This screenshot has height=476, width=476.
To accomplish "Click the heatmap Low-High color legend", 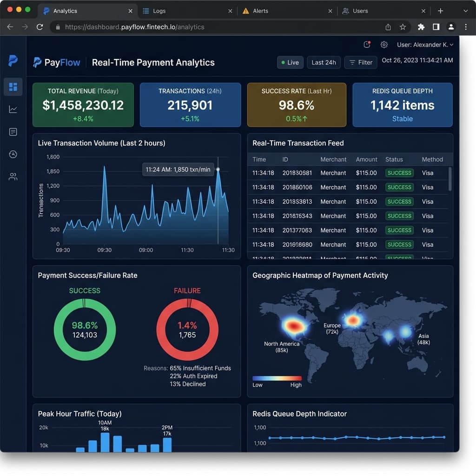I will pyautogui.click(x=277, y=378).
